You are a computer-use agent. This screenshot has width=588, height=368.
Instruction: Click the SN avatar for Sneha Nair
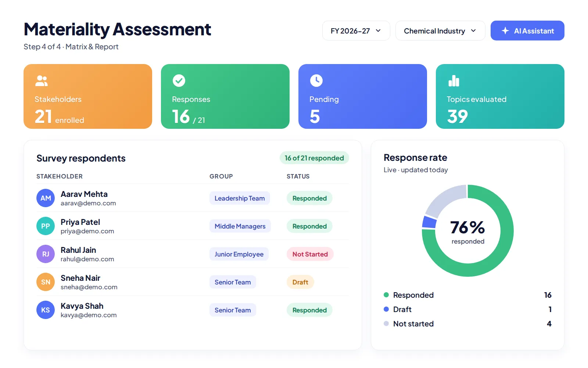coord(46,282)
